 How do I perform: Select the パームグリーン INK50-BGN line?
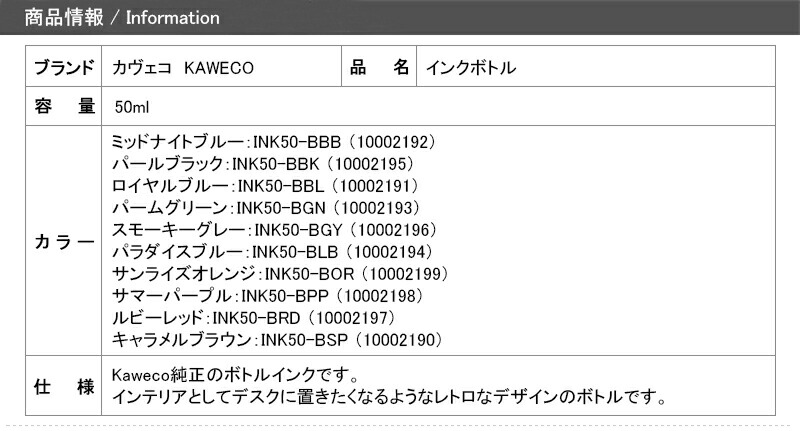pos(265,208)
